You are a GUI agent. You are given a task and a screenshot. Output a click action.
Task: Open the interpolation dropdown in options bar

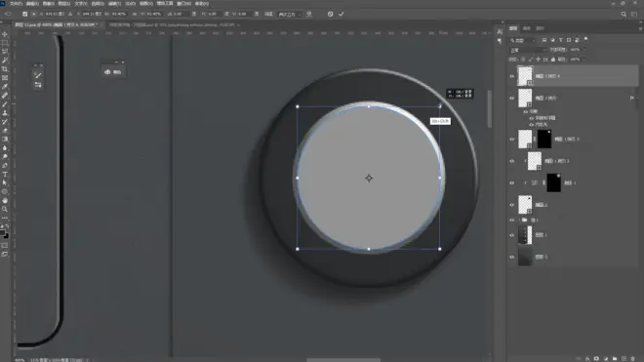[290, 14]
